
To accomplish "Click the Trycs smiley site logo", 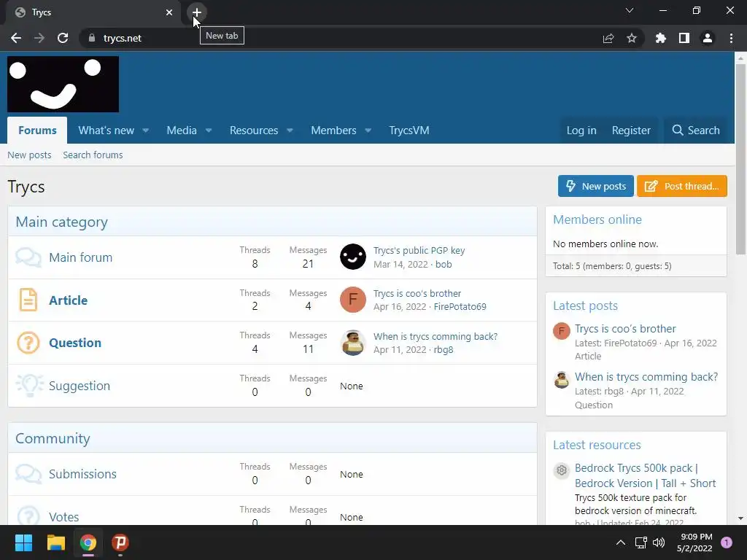I will pyautogui.click(x=63, y=85).
